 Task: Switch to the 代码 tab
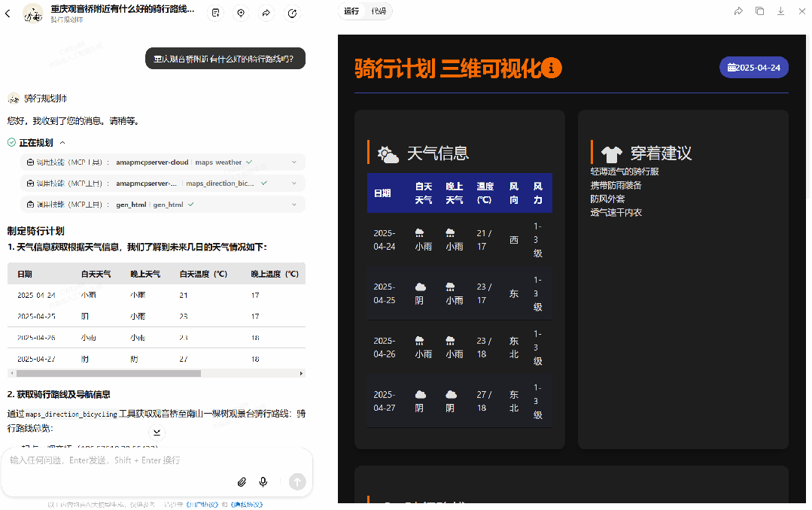point(378,11)
